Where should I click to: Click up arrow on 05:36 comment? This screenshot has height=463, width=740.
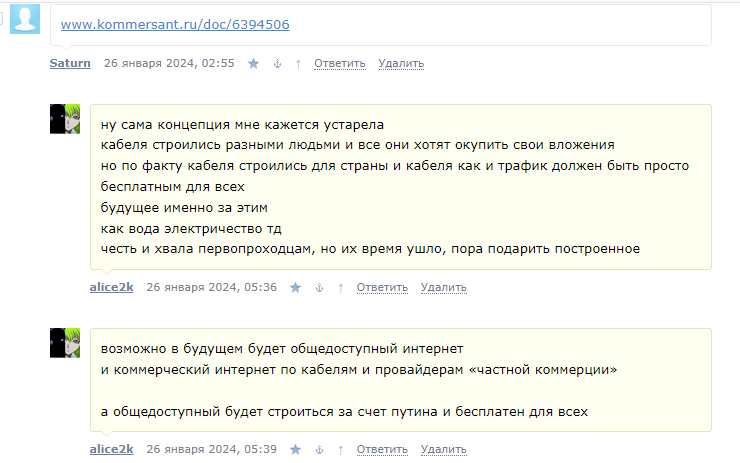point(341,288)
